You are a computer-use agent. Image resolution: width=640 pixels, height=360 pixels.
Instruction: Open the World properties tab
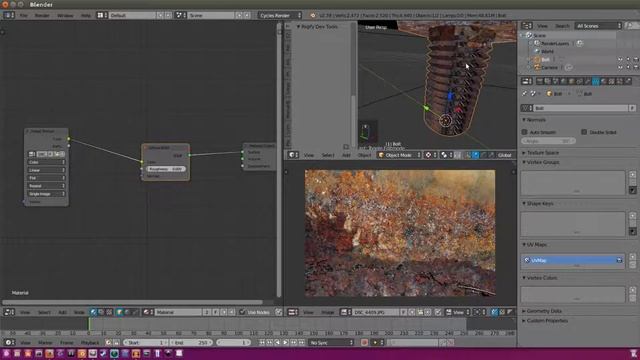[564, 81]
